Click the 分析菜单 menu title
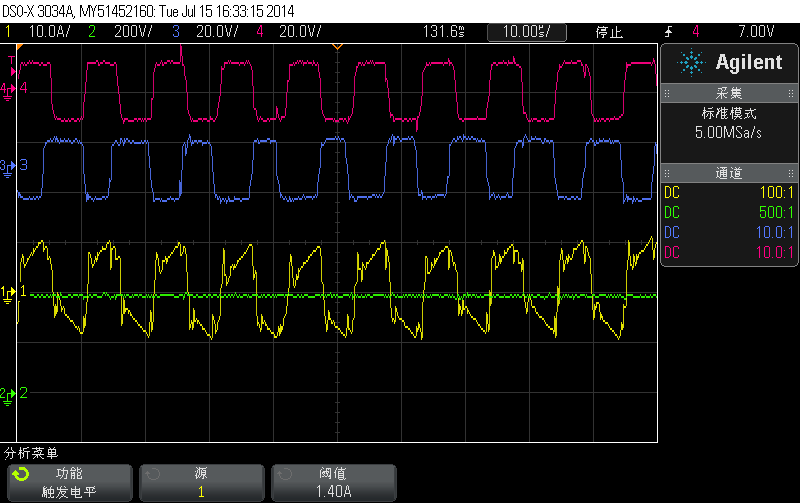This screenshot has height=503, width=800. (x=31, y=453)
